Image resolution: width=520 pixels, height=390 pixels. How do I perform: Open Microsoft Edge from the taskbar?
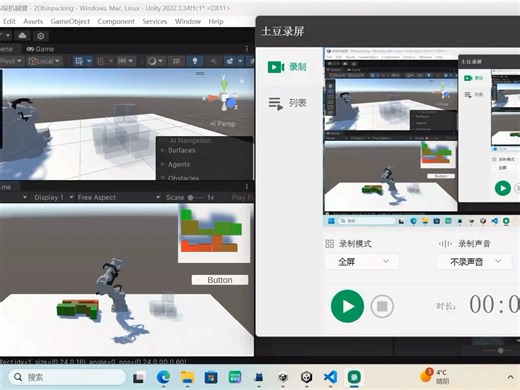pos(163,377)
